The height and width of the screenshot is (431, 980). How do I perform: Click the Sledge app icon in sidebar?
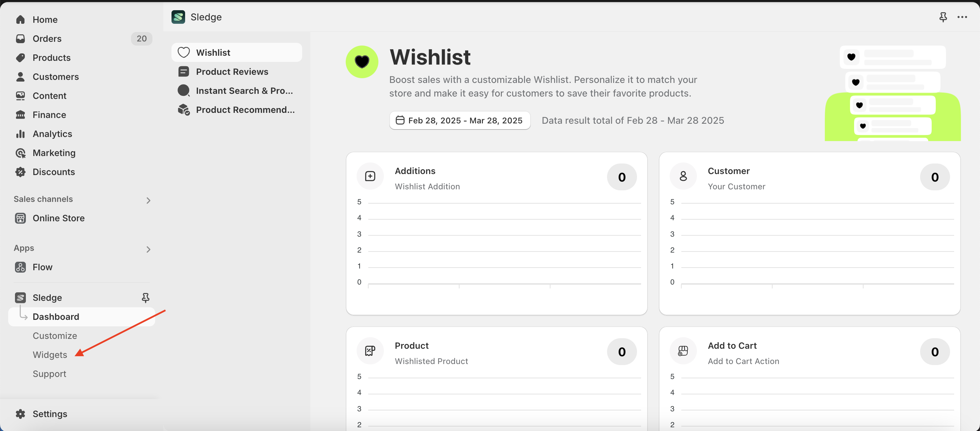[20, 298]
